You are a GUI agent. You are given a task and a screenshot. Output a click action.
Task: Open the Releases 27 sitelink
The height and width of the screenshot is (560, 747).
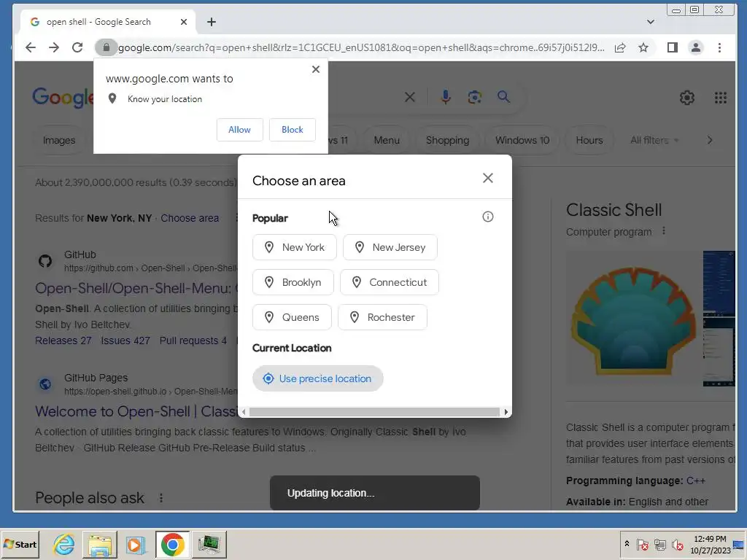point(63,341)
